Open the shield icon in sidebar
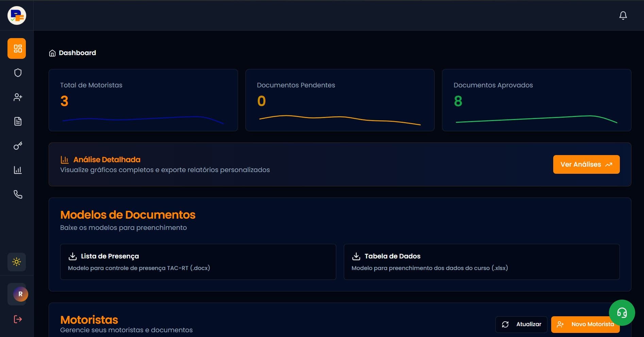644x337 pixels. pos(18,73)
